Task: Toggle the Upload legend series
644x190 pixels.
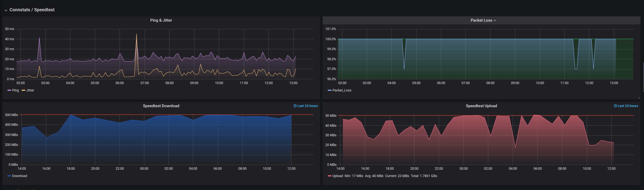Action: 338,176
